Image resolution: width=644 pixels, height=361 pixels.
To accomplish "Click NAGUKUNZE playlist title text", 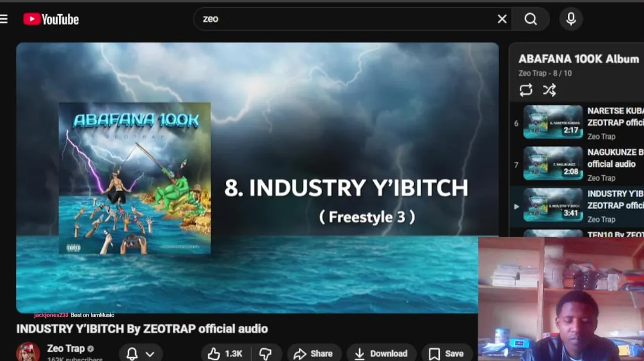I will 615,158.
